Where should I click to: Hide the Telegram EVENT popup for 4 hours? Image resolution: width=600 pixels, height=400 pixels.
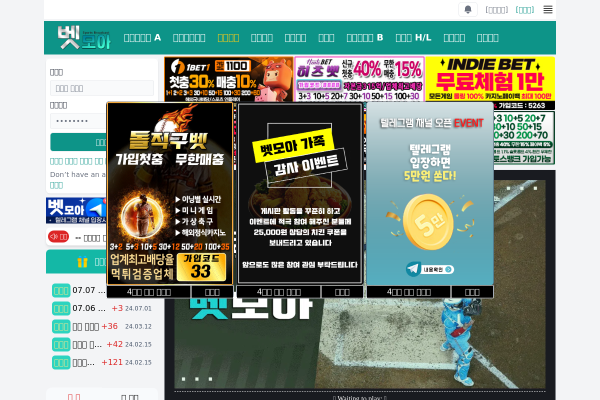[x=409, y=292]
